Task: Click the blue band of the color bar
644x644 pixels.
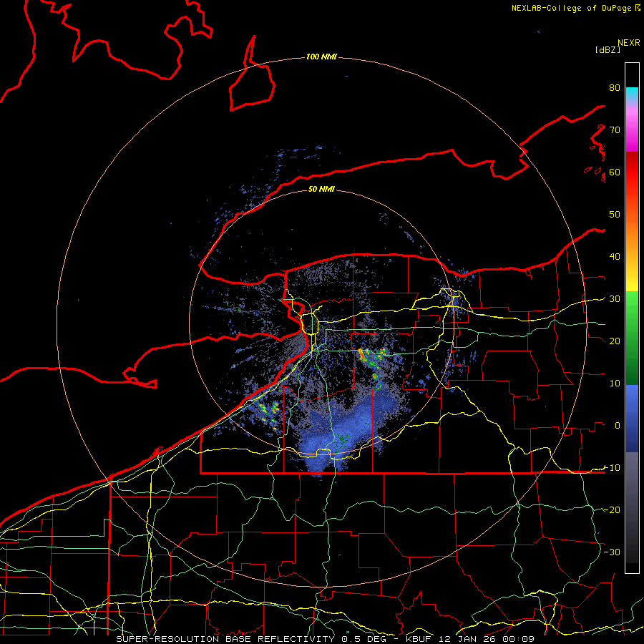Action: tap(632, 418)
